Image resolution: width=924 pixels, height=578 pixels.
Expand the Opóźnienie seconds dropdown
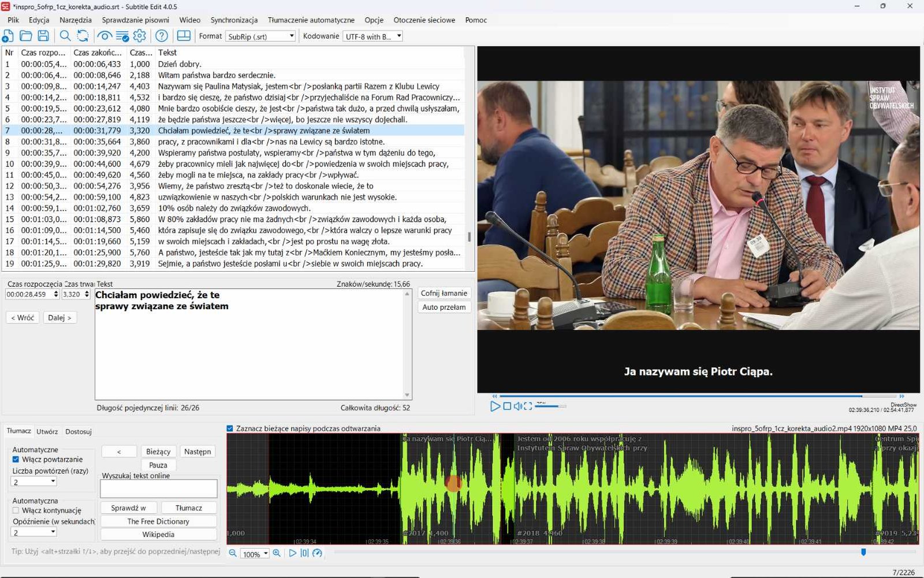click(34, 532)
